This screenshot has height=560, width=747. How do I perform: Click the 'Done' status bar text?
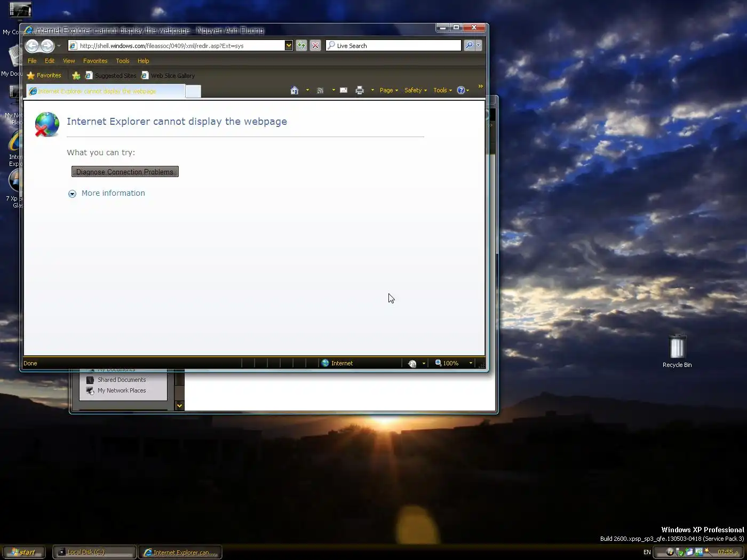[30, 363]
